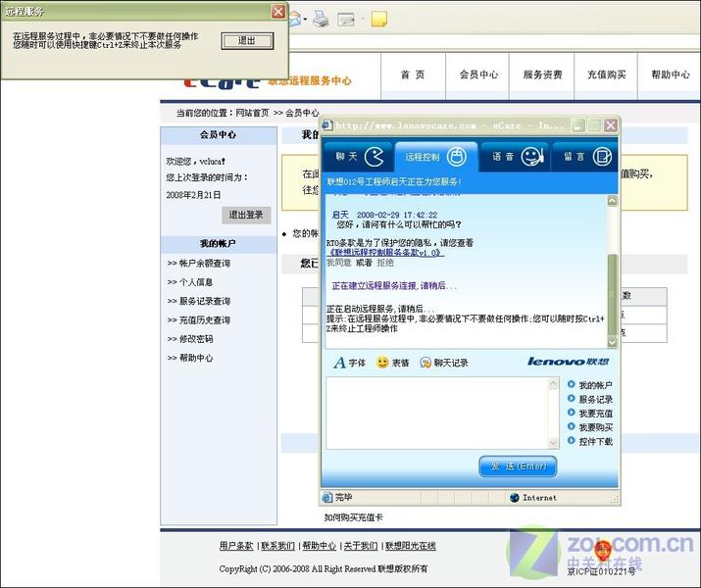This screenshot has width=701, height=588.
Task: Click 如何购买充值卡 text
Action: click(x=353, y=517)
